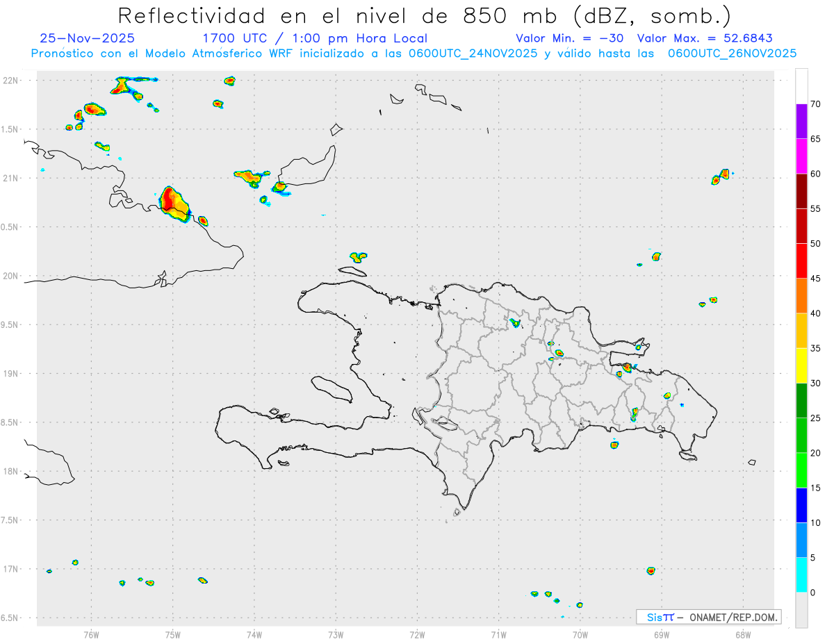Pick the cyan 0–5 dBZ segment
834x644 pixels.
click(x=801, y=575)
